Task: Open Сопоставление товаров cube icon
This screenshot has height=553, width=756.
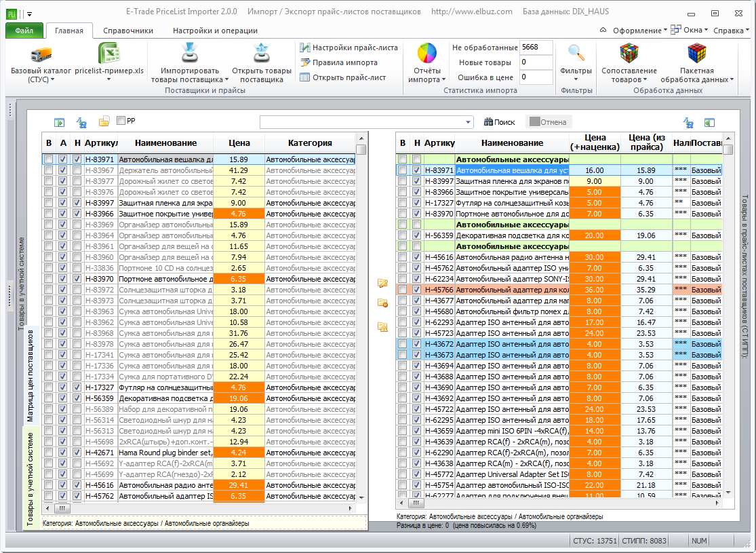Action: [x=629, y=53]
